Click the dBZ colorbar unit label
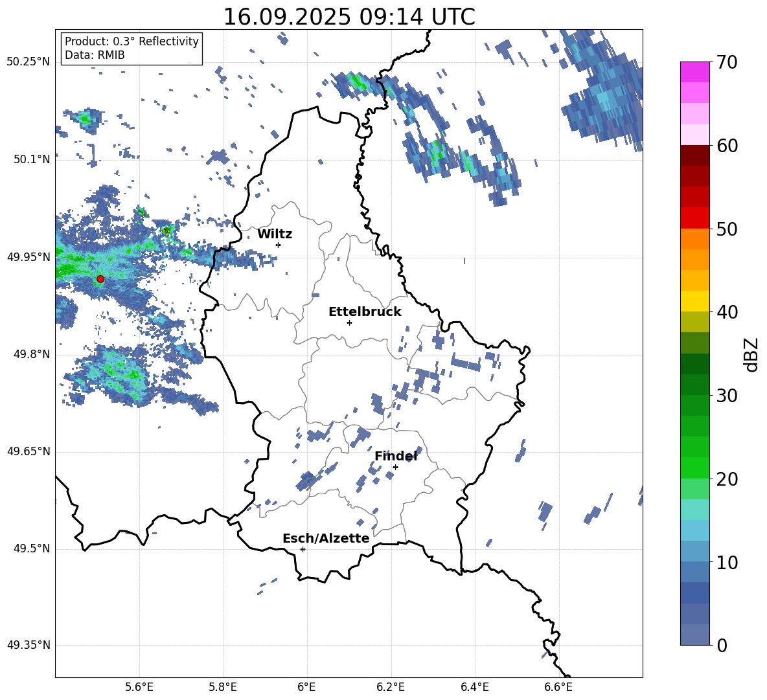Screen dimensions: 767x700 coord(751,354)
